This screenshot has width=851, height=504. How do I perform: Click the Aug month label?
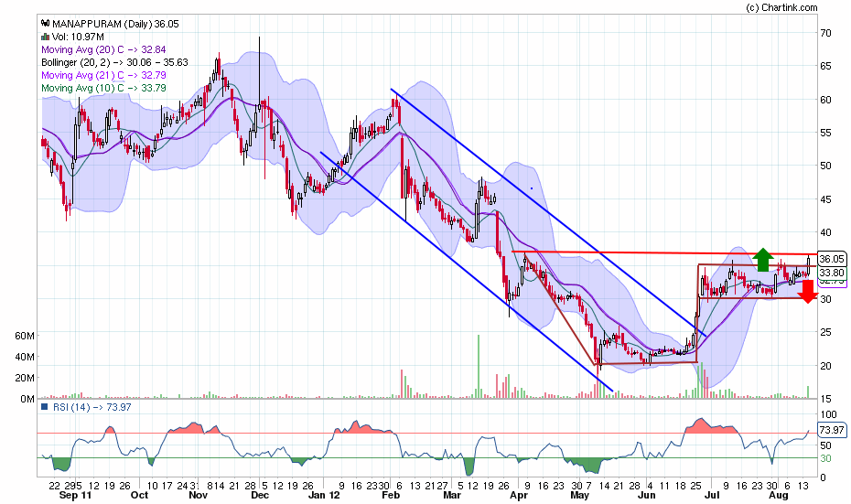[779, 496]
